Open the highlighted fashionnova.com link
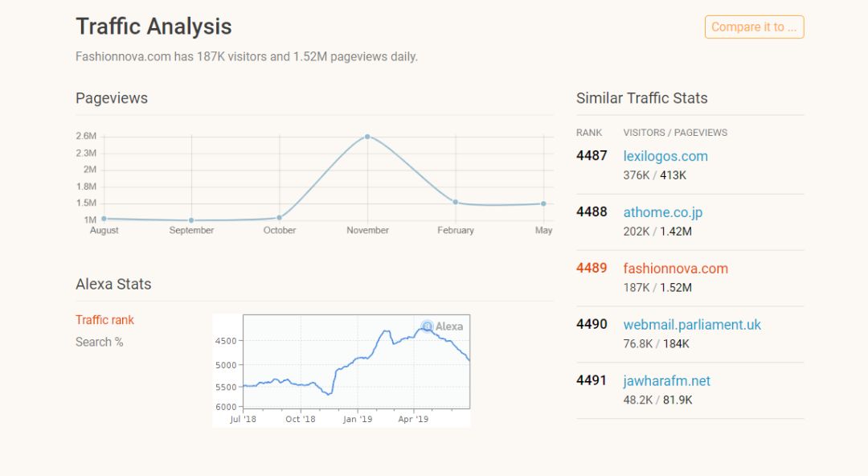868x476 pixels. coord(675,269)
